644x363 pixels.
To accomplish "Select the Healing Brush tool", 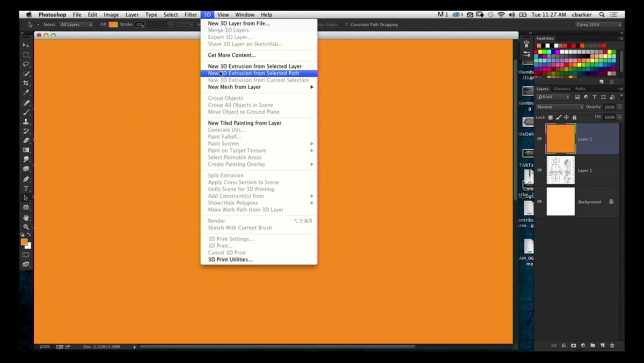I will (26, 103).
